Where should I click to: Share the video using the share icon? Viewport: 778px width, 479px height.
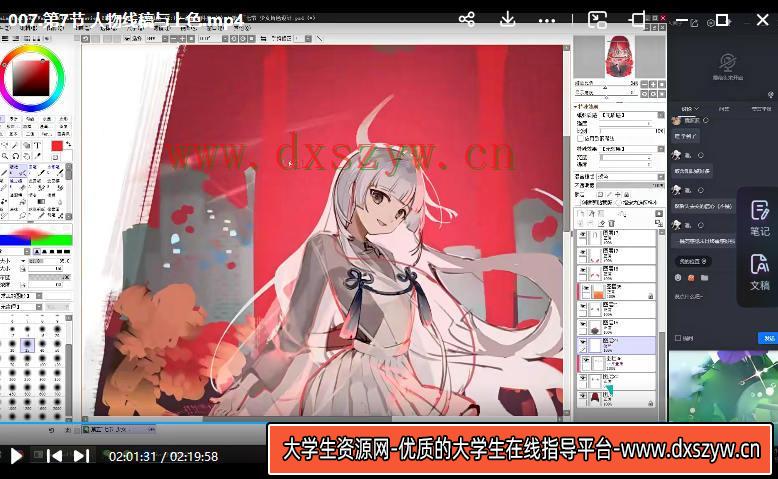click(x=466, y=19)
